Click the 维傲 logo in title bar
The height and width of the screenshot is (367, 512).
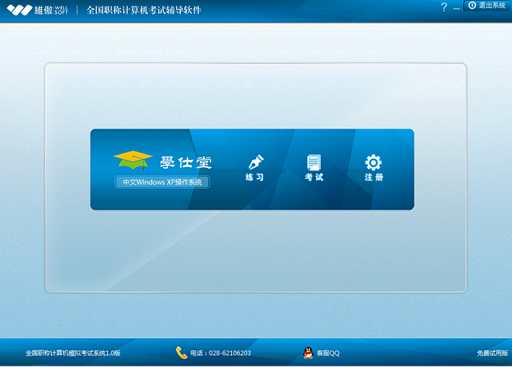click(37, 10)
